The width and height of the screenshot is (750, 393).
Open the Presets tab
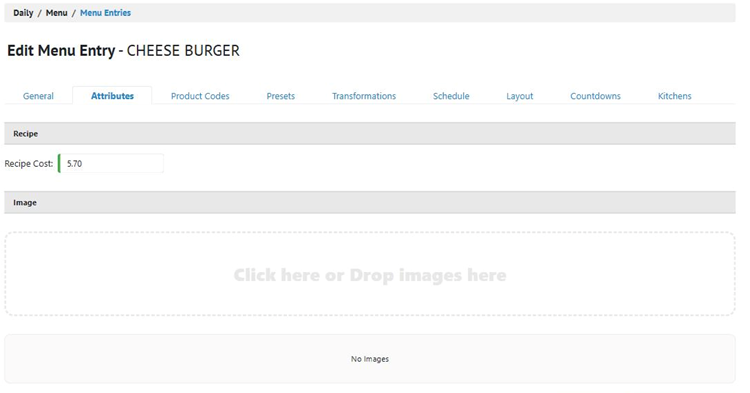click(x=281, y=96)
